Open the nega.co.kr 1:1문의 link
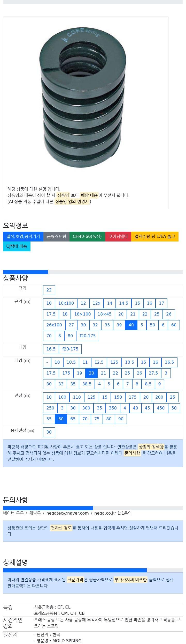The image size is (186, 644). coord(113,513)
